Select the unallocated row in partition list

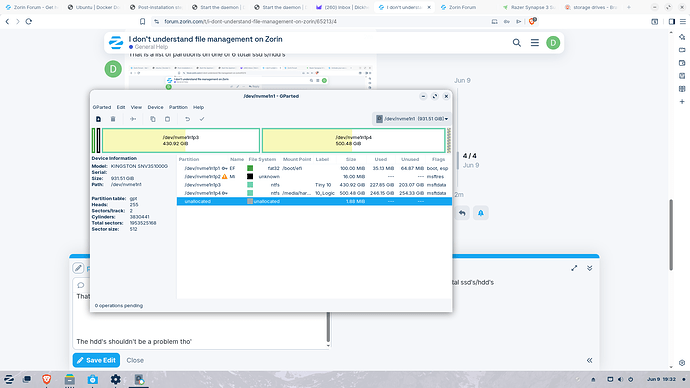click(314, 201)
